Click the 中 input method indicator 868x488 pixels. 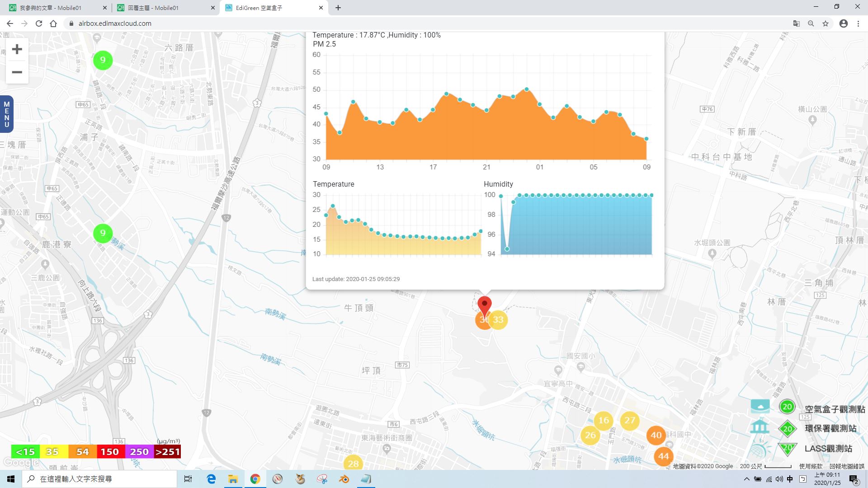click(790, 479)
